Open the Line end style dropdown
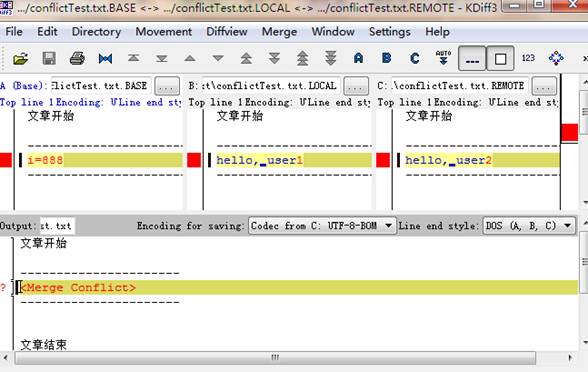The height and width of the screenshot is (372, 588). point(529,226)
